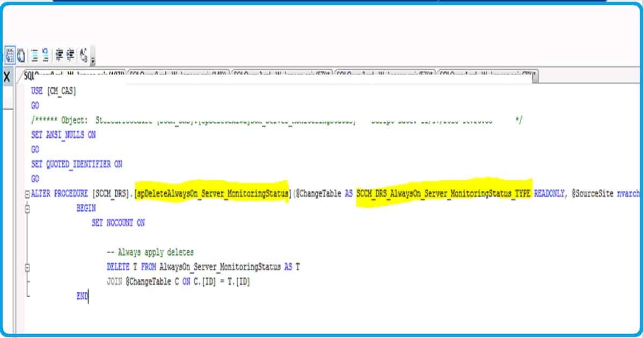Click the DELETE T FROM statement line
This screenshot has width=644, height=338.
[x=203, y=267]
